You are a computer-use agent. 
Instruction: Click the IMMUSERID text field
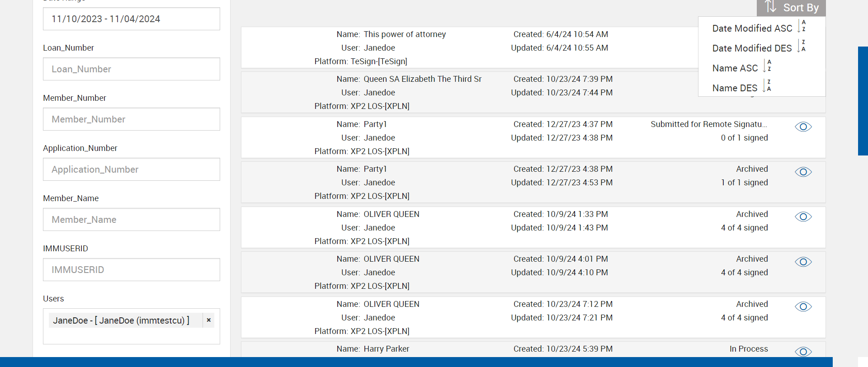click(131, 270)
